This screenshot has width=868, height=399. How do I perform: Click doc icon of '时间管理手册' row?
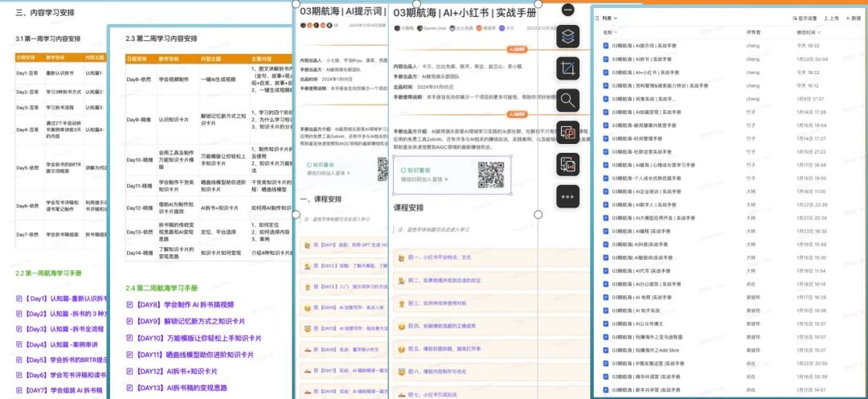606,138
